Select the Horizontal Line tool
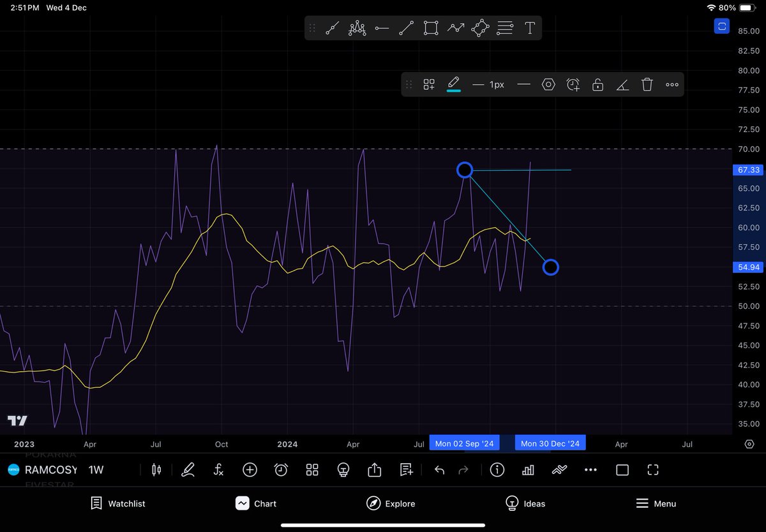766x532 pixels. pos(382,28)
